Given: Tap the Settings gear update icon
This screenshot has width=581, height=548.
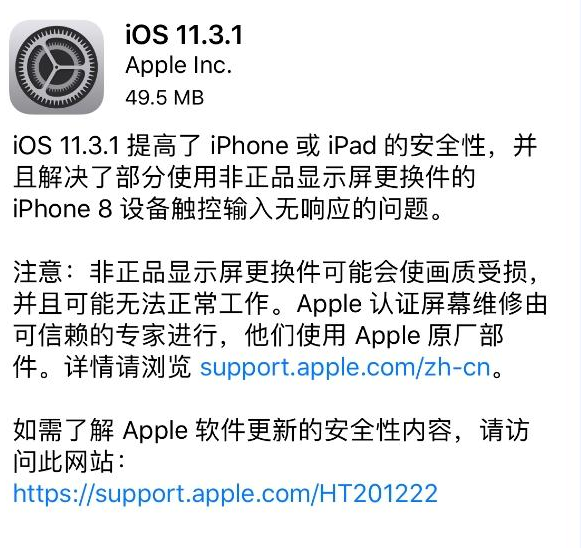Looking at the screenshot, I should click(x=56, y=67).
